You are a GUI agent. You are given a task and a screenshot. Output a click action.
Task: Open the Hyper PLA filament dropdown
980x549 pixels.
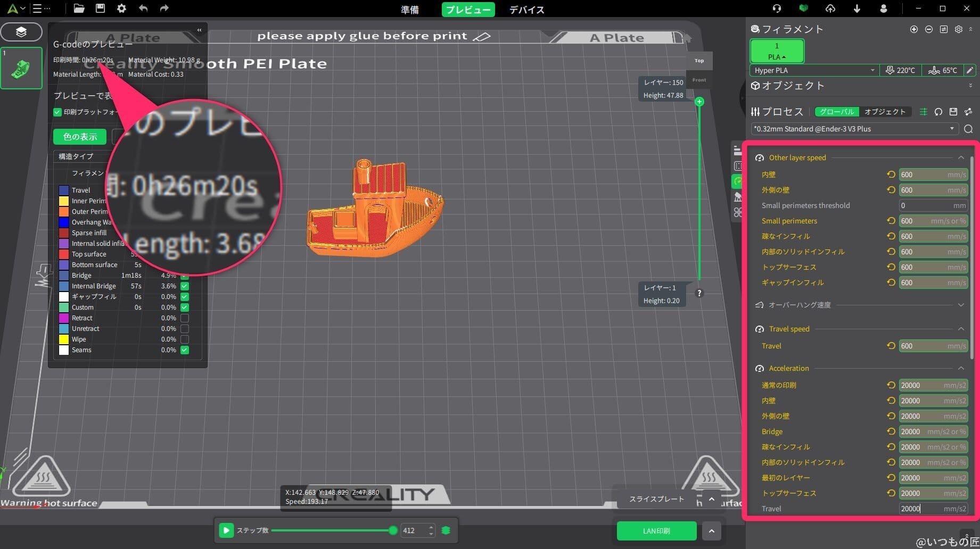(872, 70)
